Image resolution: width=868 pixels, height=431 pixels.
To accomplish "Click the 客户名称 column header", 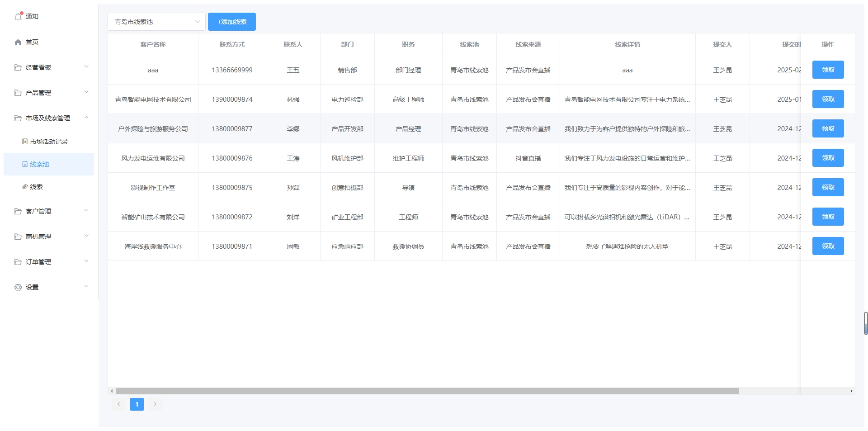I will point(153,44).
